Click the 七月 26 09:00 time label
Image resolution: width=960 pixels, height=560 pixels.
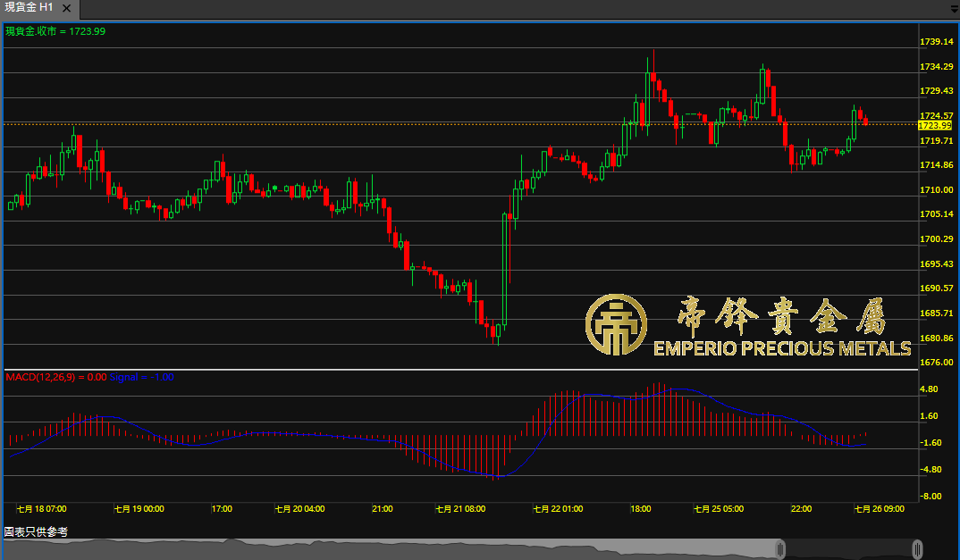[878, 508]
